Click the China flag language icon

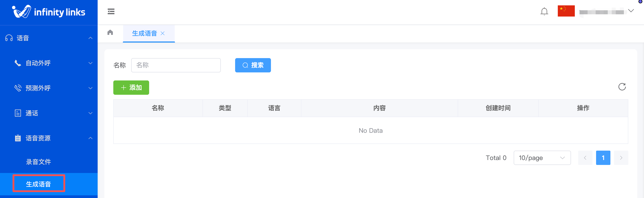click(566, 11)
